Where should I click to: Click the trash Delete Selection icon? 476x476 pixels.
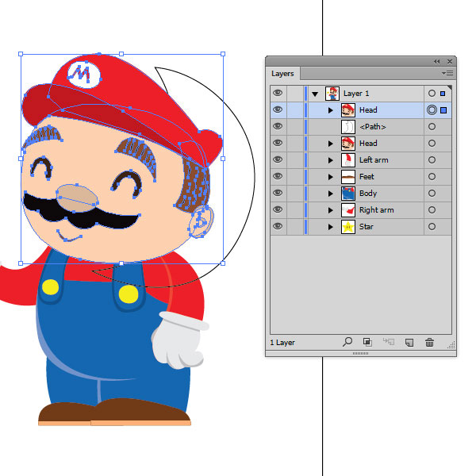click(x=430, y=342)
